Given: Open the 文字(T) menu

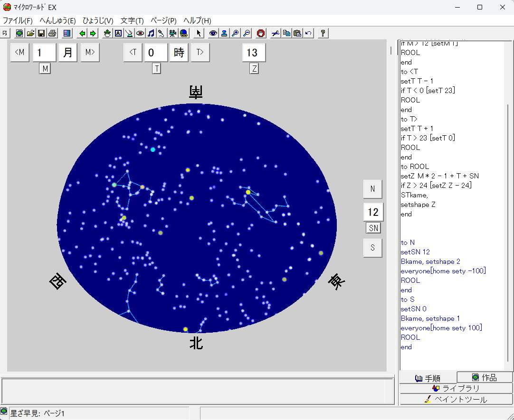Looking at the screenshot, I should click(x=132, y=20).
